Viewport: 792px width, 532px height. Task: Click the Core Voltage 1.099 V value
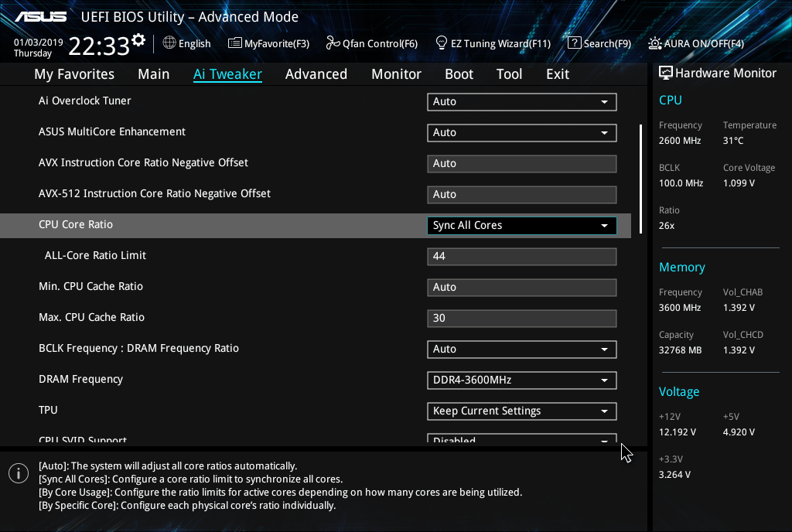point(739,183)
